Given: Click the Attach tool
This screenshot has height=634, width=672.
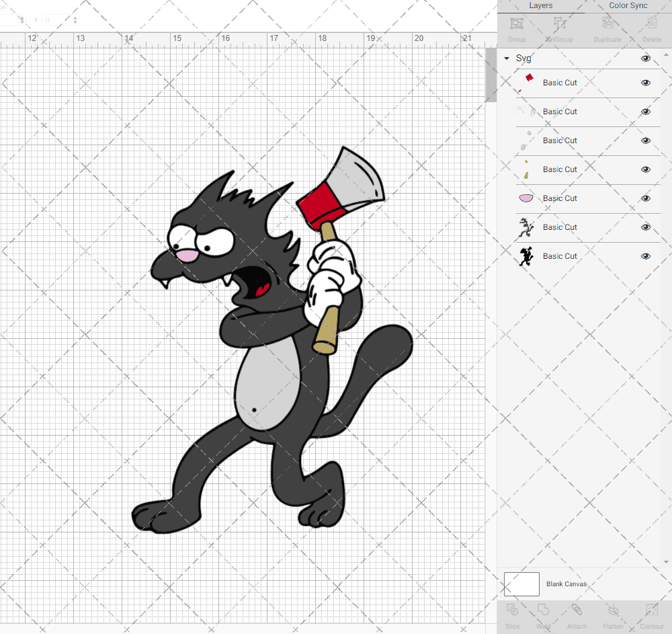Looking at the screenshot, I should point(577,613).
